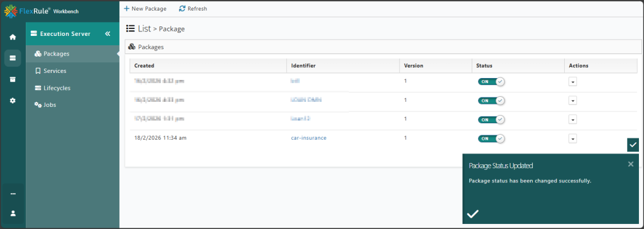This screenshot has height=229, width=644.
Task: Open the user profile icon
Action: pyautogui.click(x=13, y=213)
